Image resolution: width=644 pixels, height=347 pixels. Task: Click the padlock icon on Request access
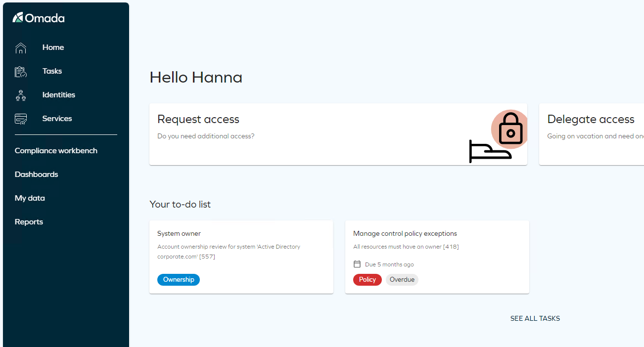[511, 129]
